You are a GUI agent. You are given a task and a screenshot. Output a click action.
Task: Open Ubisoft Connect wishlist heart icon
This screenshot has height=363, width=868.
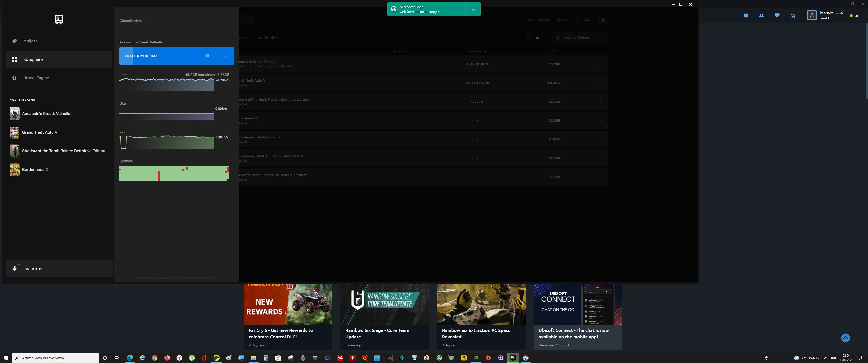777,15
